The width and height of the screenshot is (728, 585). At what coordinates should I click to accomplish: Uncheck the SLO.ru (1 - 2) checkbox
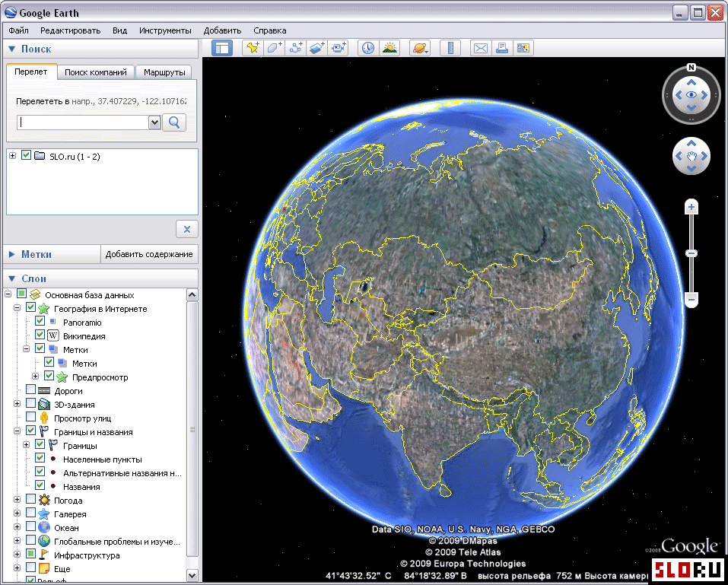[27, 155]
